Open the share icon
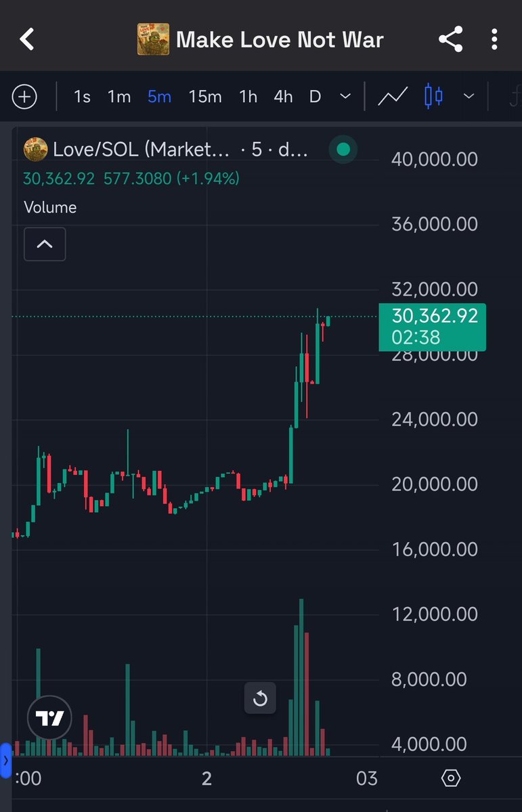 click(450, 39)
